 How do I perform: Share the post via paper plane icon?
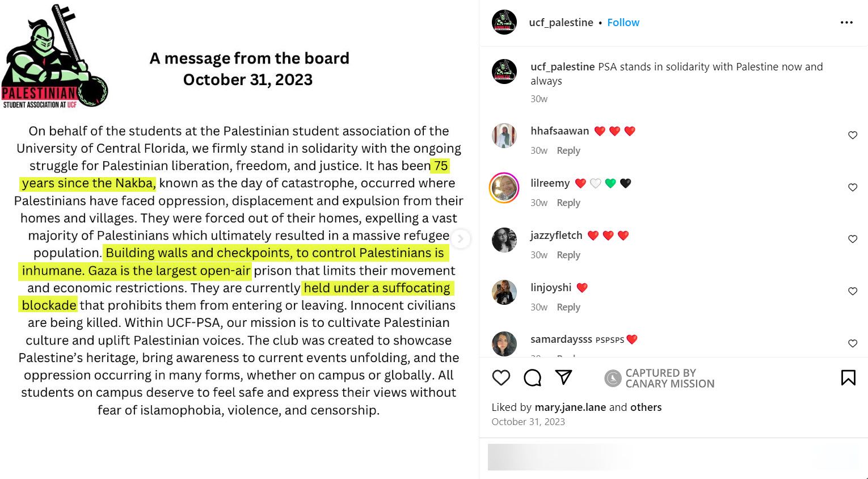click(x=563, y=377)
